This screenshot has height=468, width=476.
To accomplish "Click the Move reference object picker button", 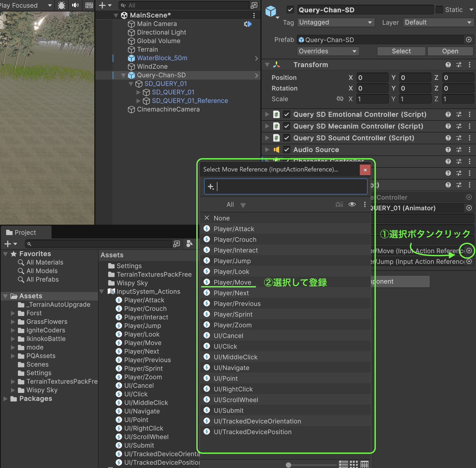I will [x=469, y=251].
